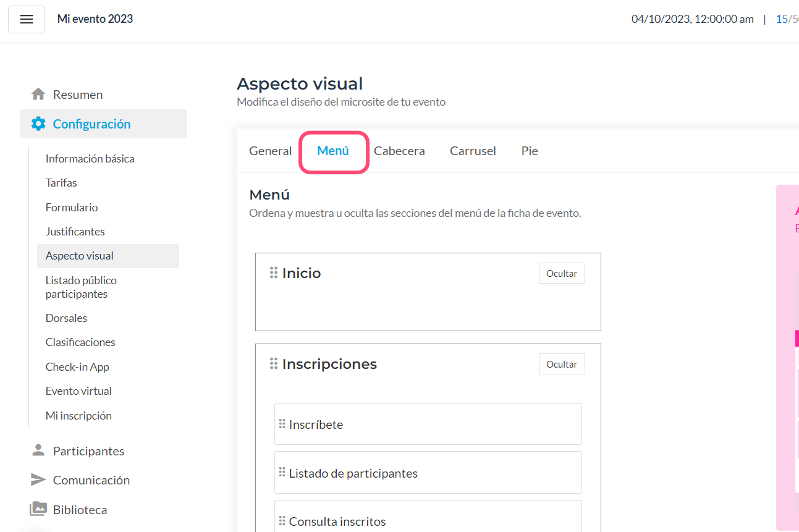Screen dimensions: 799x532
Task: Click the Inscripciones section title
Action: point(329,364)
